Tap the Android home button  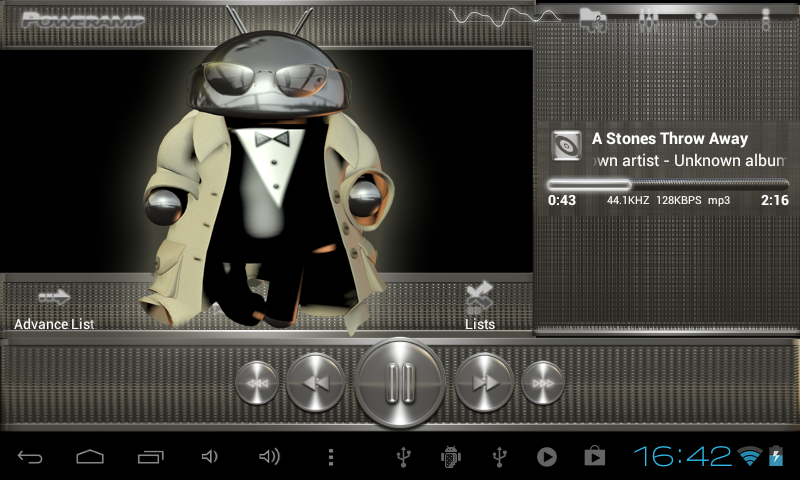90,457
